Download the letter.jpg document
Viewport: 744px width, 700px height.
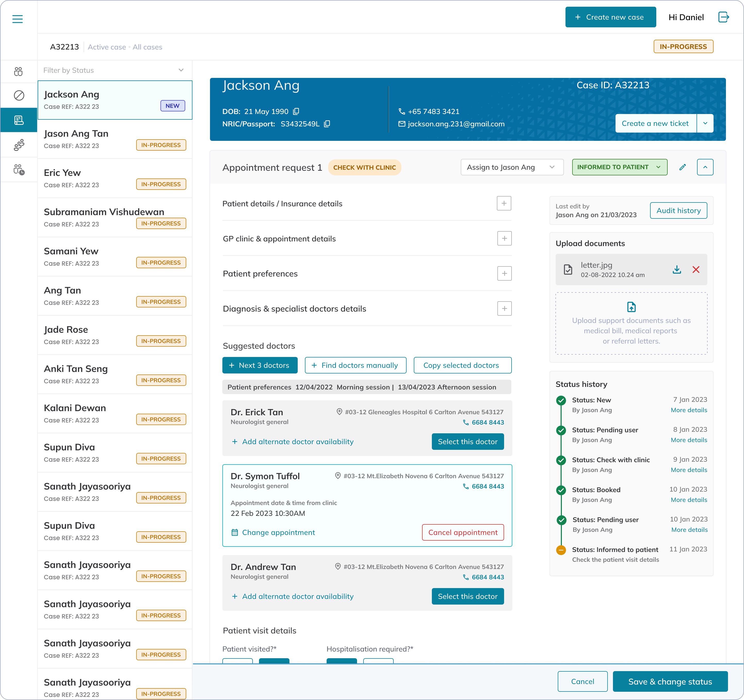click(677, 270)
